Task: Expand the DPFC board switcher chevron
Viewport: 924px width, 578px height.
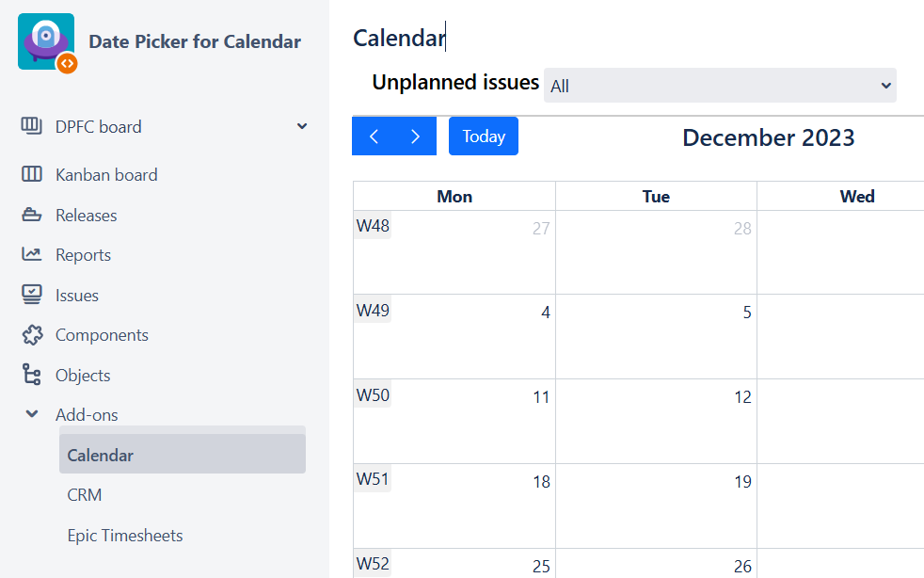Action: coord(302,126)
